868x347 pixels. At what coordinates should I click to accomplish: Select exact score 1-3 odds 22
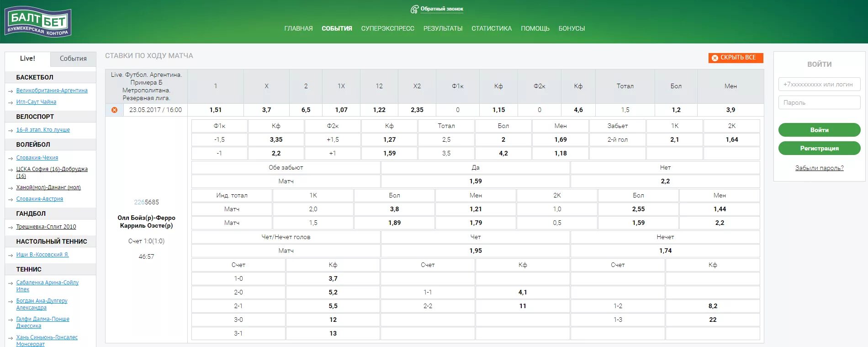click(713, 320)
